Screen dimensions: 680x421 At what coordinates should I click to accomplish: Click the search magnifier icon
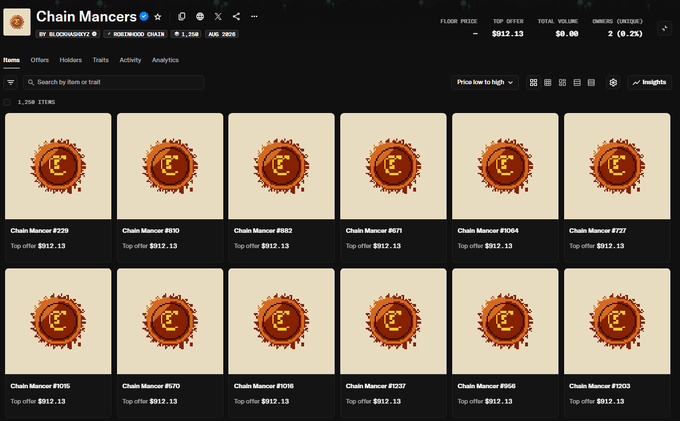31,82
